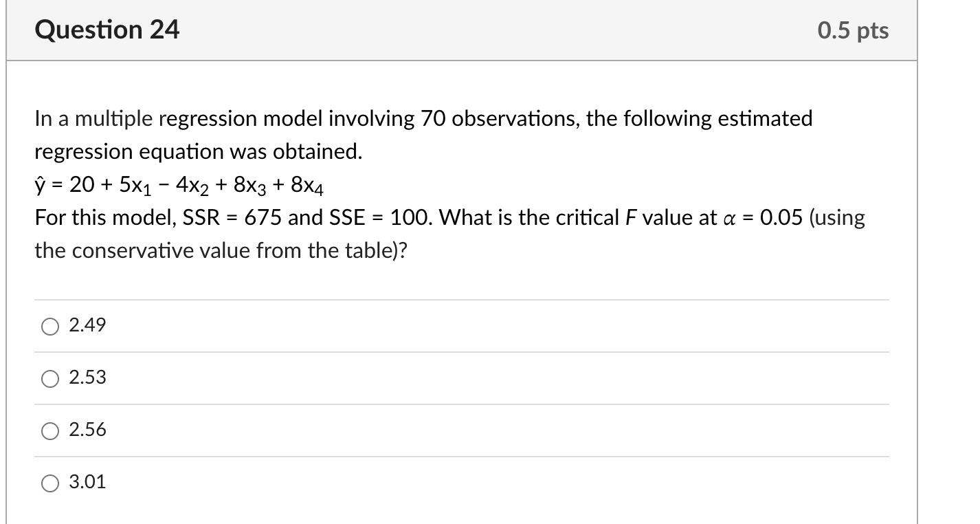Click the answer option labeled 2.49
Viewport: 980px width, 524px height.
pos(87,327)
